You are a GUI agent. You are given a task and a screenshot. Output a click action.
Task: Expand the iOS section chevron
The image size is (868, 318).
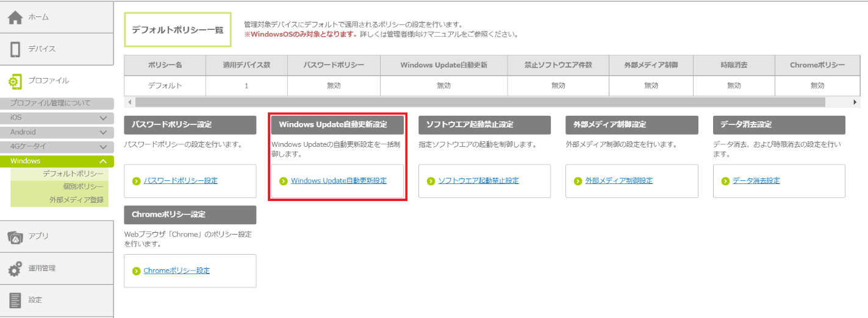tap(102, 118)
